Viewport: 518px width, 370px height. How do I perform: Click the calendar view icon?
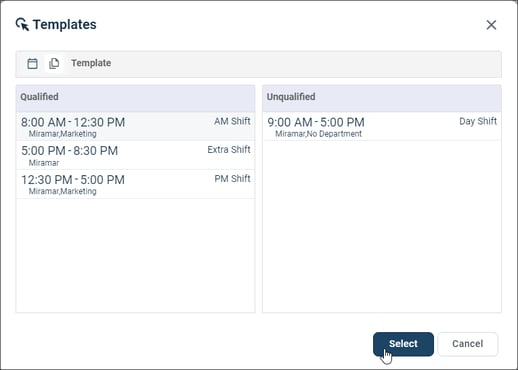coord(32,63)
